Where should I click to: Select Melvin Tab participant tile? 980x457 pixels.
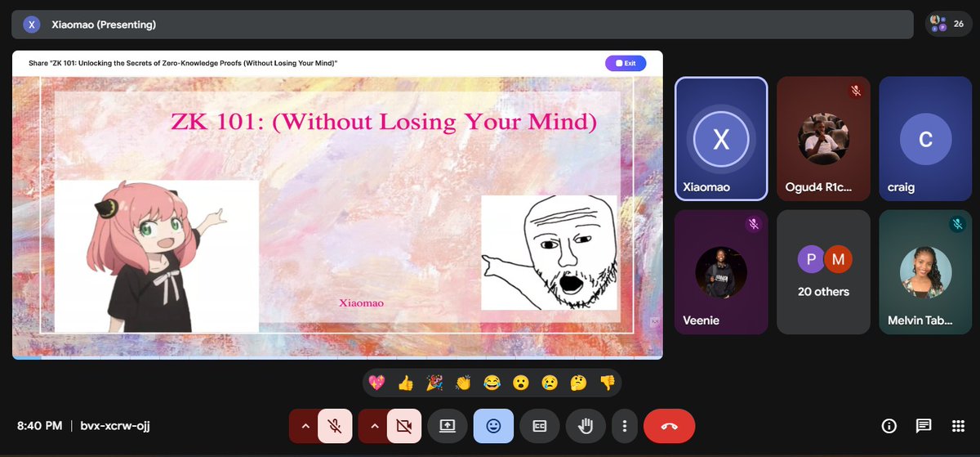point(924,272)
